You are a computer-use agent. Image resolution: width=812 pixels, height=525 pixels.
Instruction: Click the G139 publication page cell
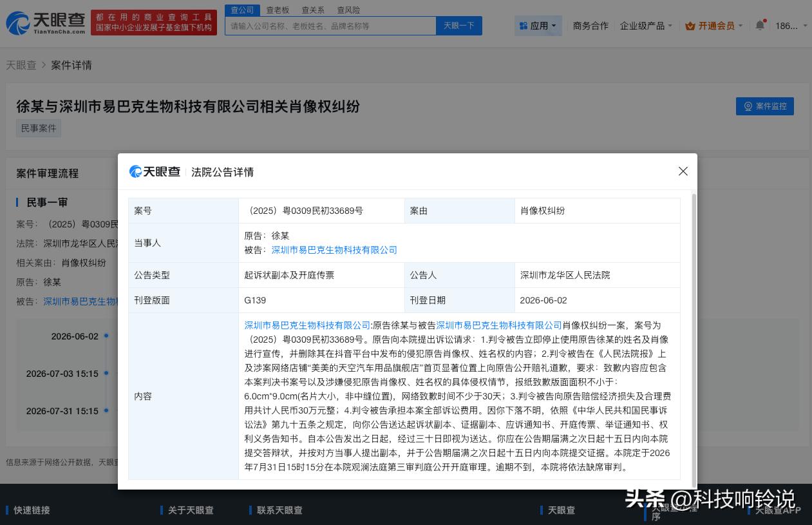point(321,300)
